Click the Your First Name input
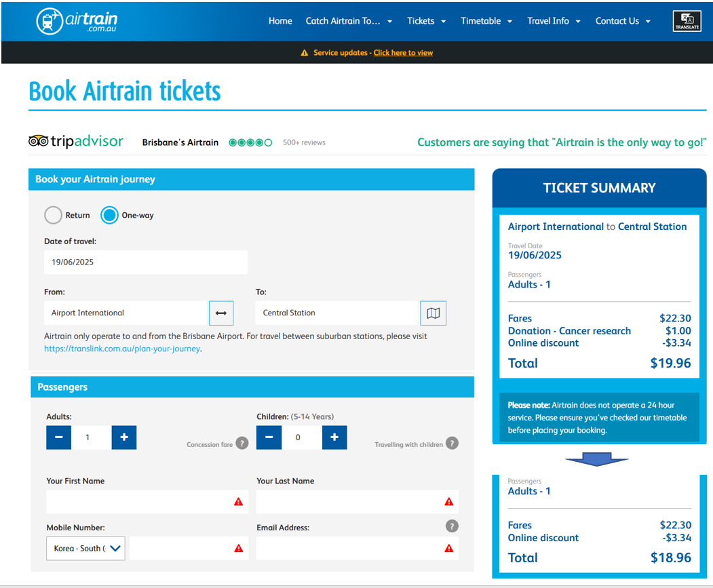 [147, 502]
